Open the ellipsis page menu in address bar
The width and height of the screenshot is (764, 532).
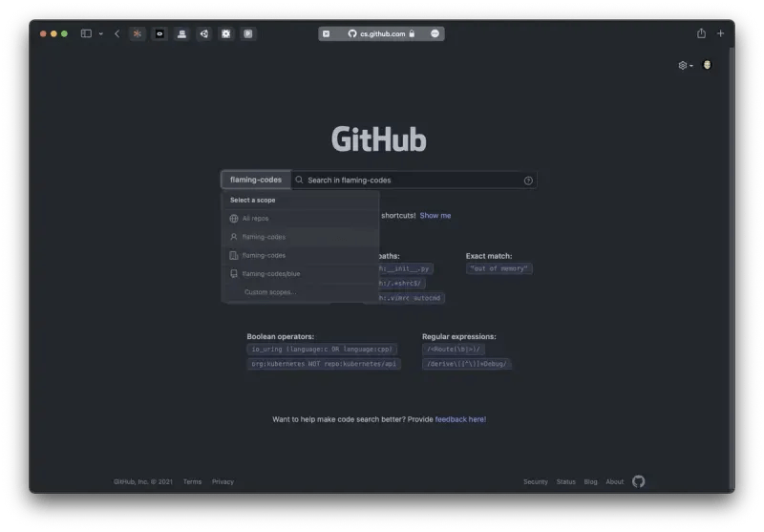pyautogui.click(x=435, y=33)
